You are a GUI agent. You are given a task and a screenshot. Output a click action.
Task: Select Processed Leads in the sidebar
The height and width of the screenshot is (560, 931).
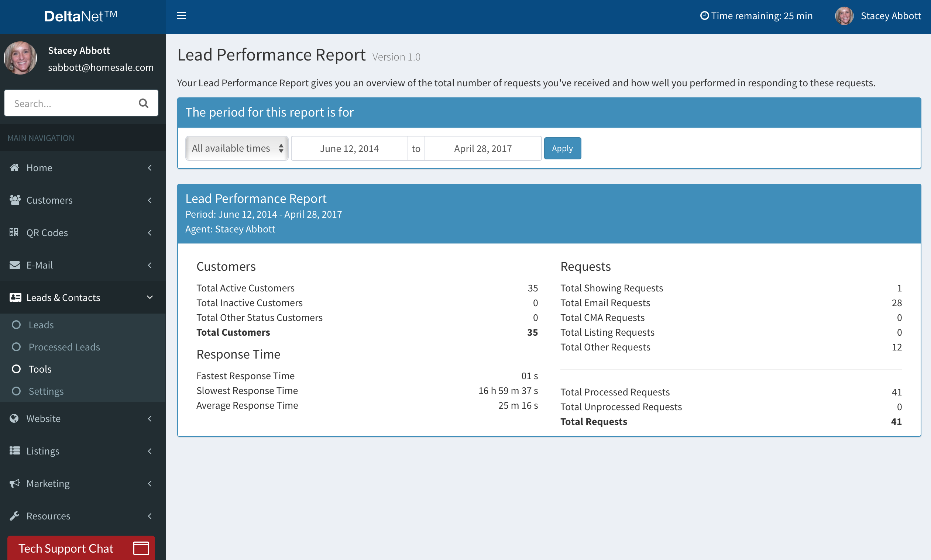[x=64, y=347]
